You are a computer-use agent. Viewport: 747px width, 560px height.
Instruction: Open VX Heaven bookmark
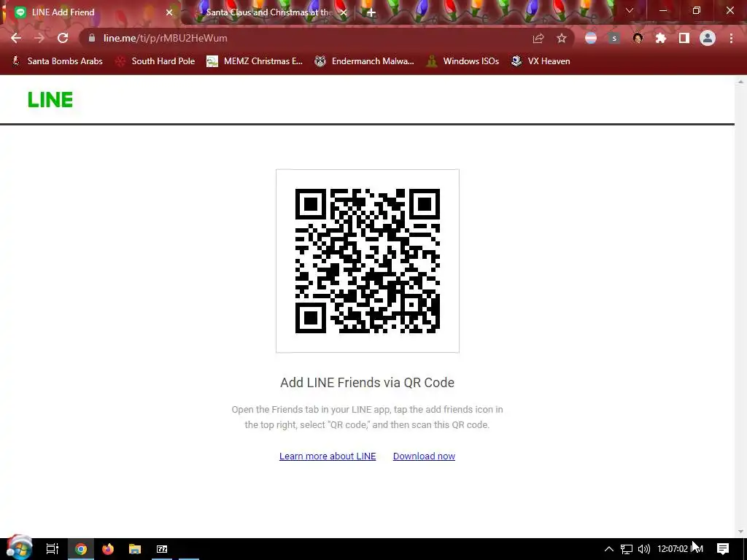pyautogui.click(x=541, y=61)
